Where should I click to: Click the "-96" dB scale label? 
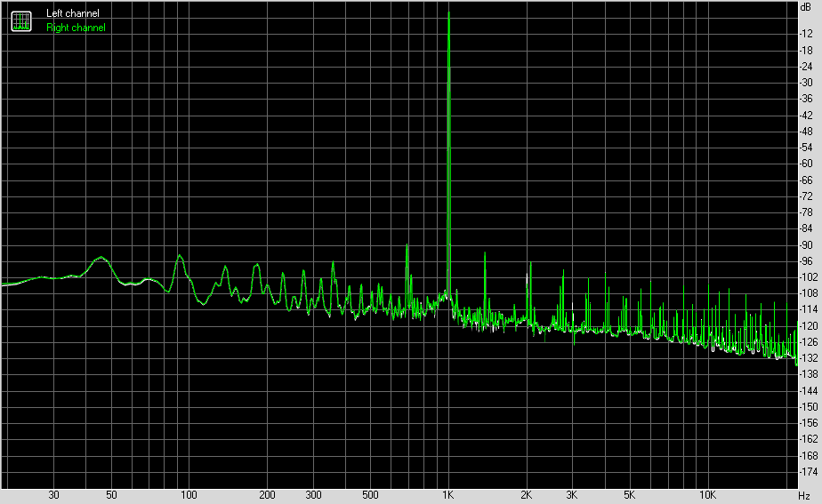click(806, 261)
